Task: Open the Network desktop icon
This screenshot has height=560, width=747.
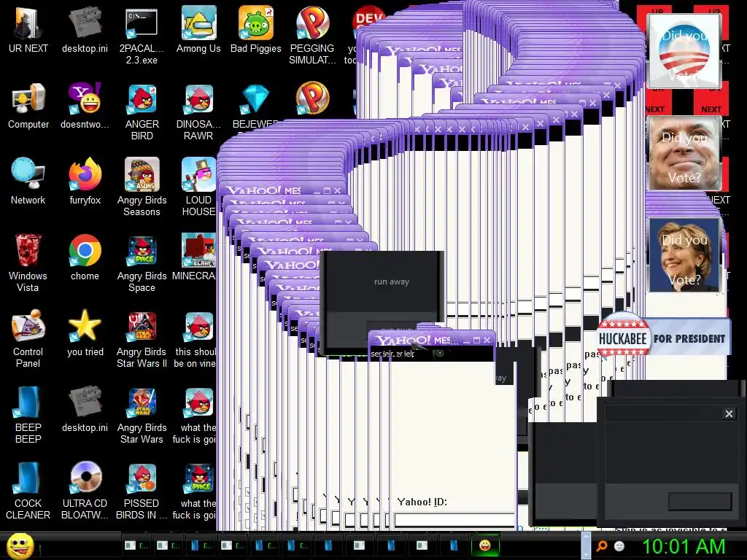Action: click(x=28, y=181)
